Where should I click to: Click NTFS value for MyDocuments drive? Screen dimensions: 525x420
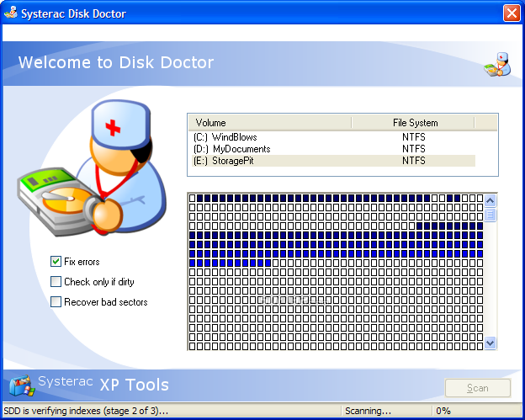(x=414, y=149)
